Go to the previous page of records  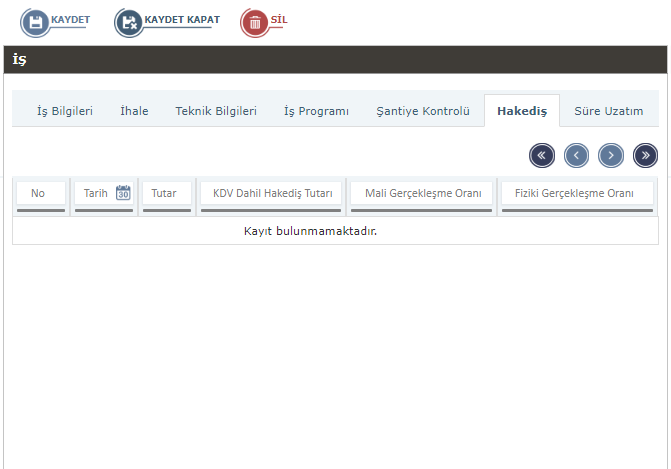(576, 155)
